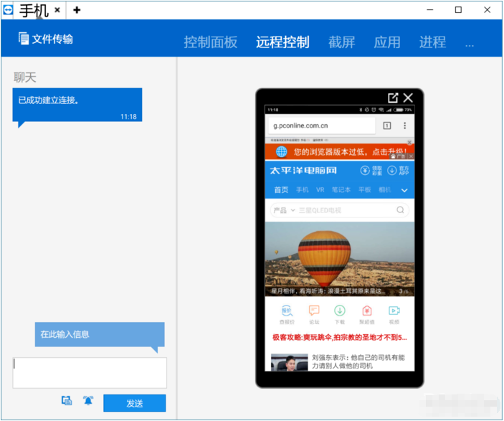Image resolution: width=504 pixels, height=421 pixels.
Task: Open the 下载 download icon
Action: click(x=340, y=315)
